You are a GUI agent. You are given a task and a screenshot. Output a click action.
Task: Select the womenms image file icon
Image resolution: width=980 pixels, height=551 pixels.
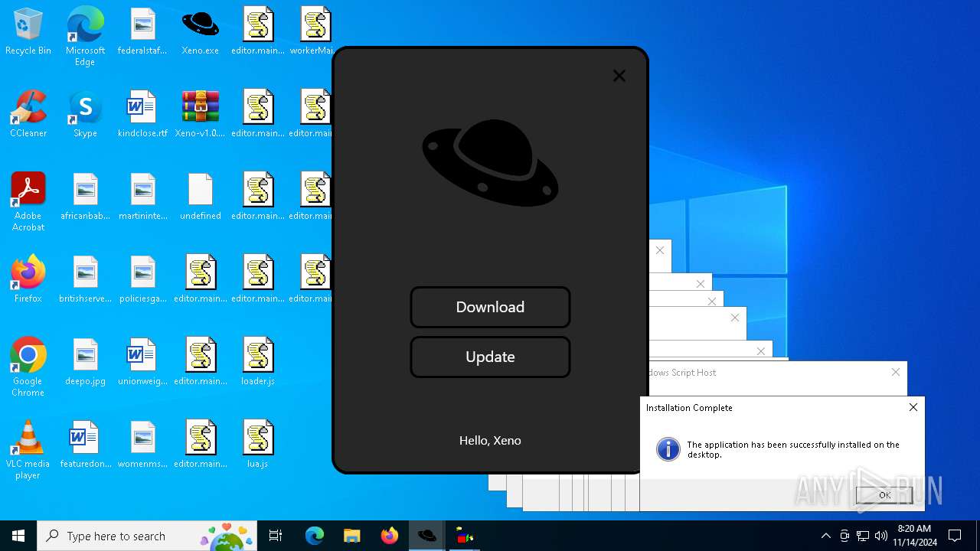[142, 445]
